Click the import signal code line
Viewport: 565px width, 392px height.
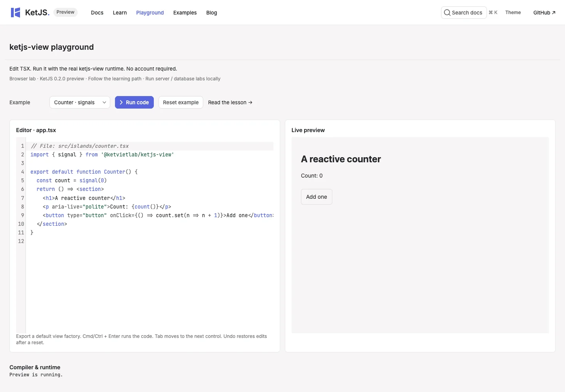102,154
